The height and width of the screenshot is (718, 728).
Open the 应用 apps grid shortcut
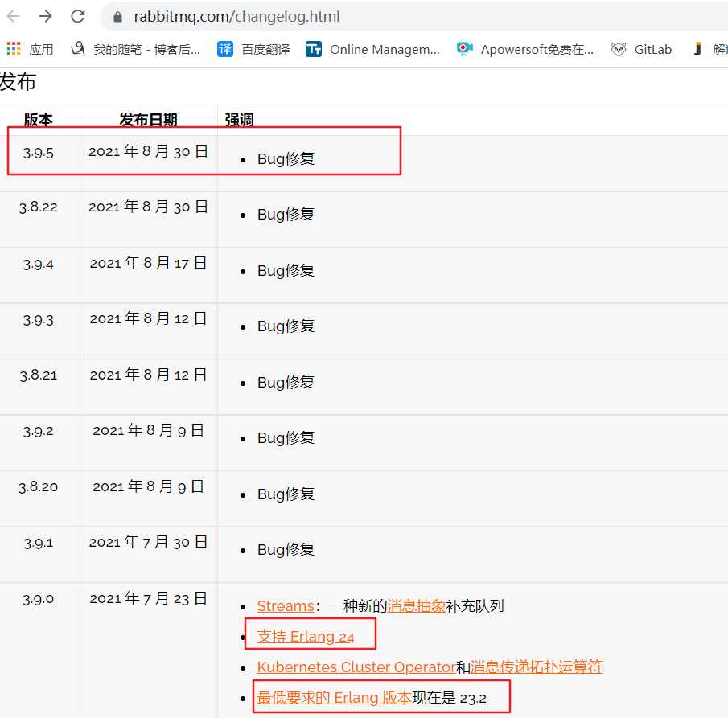coord(31,49)
